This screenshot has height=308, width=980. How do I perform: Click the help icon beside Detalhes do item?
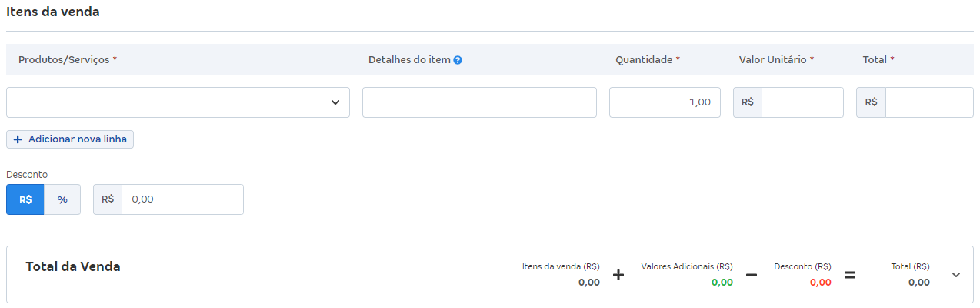tap(458, 60)
